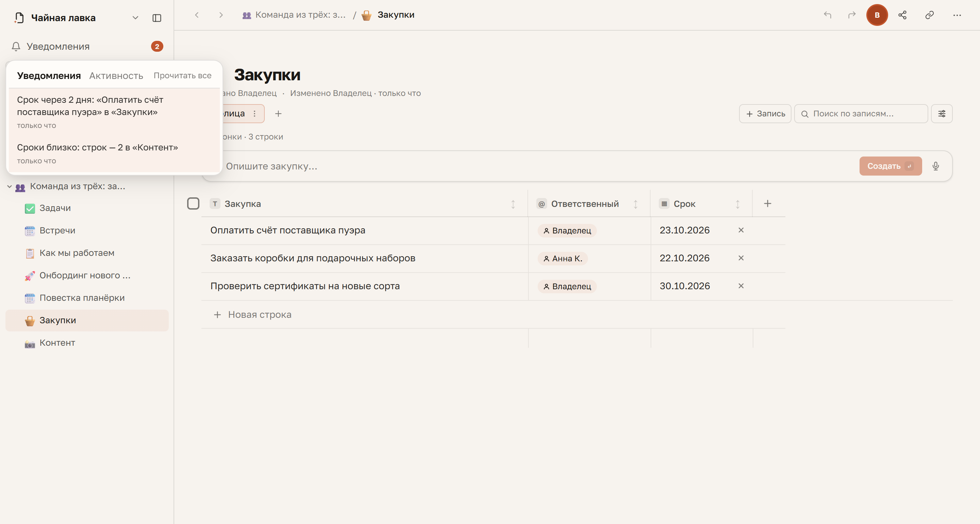Clear the date 23.10.2026
Screen dimensions: 980x524
tap(741, 230)
